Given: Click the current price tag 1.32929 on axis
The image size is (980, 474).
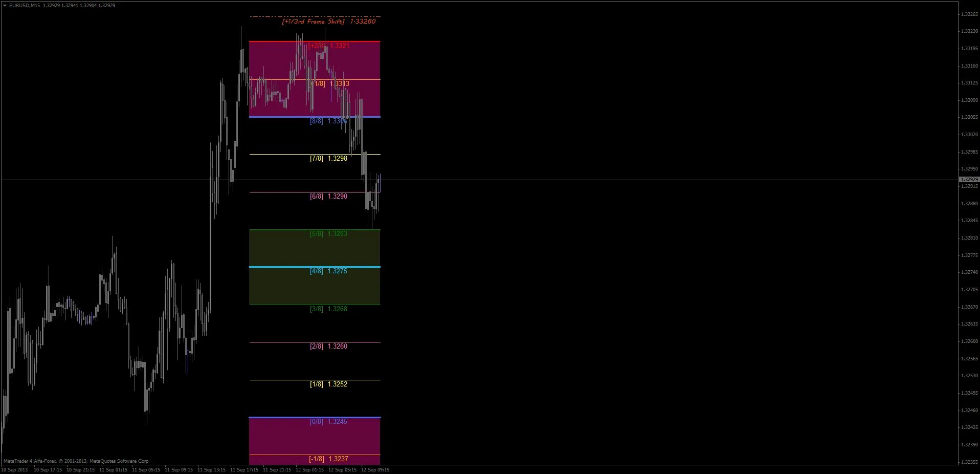Looking at the screenshot, I should [969, 180].
